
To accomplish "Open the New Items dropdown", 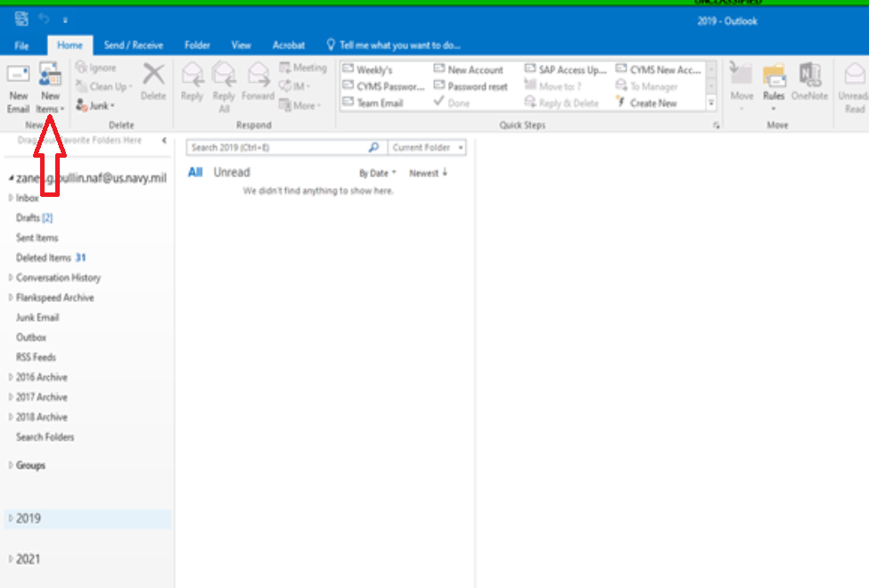I will pos(51,85).
